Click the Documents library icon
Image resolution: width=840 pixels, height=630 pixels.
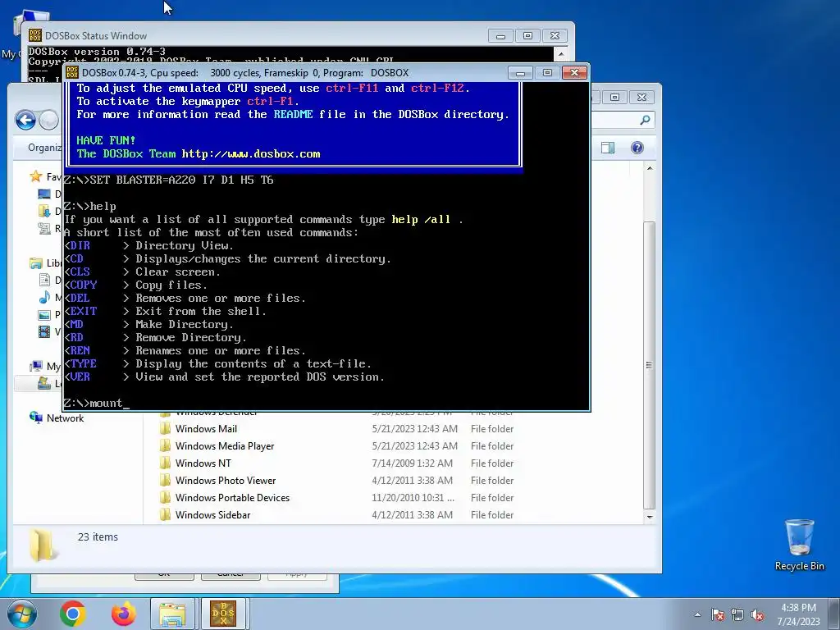44,280
